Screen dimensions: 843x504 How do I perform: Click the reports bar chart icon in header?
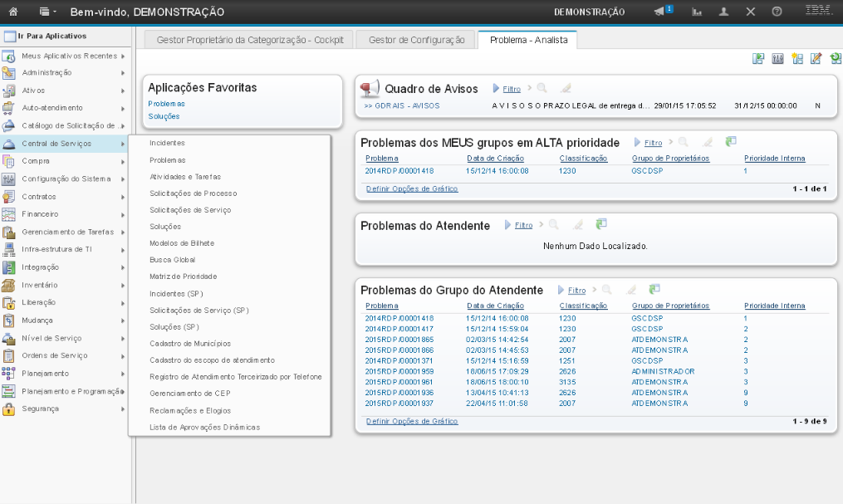697,12
